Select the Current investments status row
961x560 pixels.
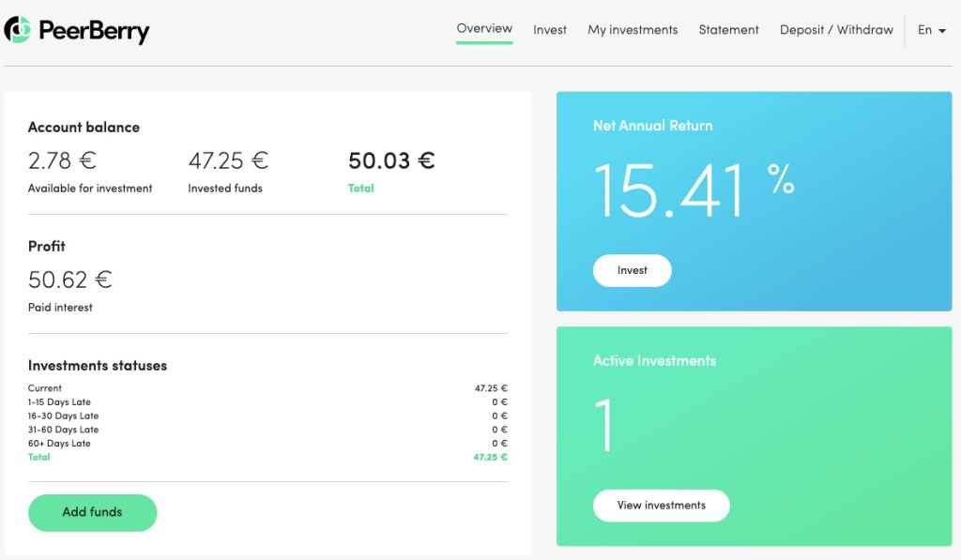click(267, 387)
